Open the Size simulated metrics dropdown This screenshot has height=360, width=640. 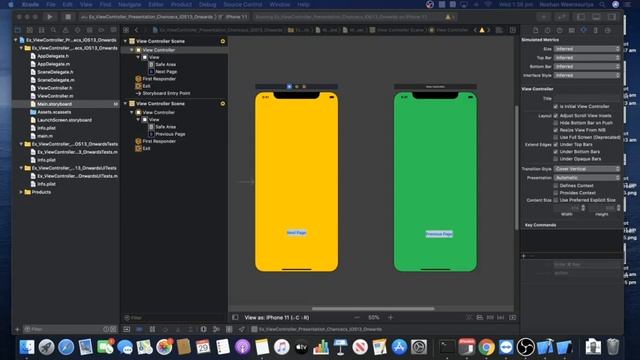coord(587,49)
